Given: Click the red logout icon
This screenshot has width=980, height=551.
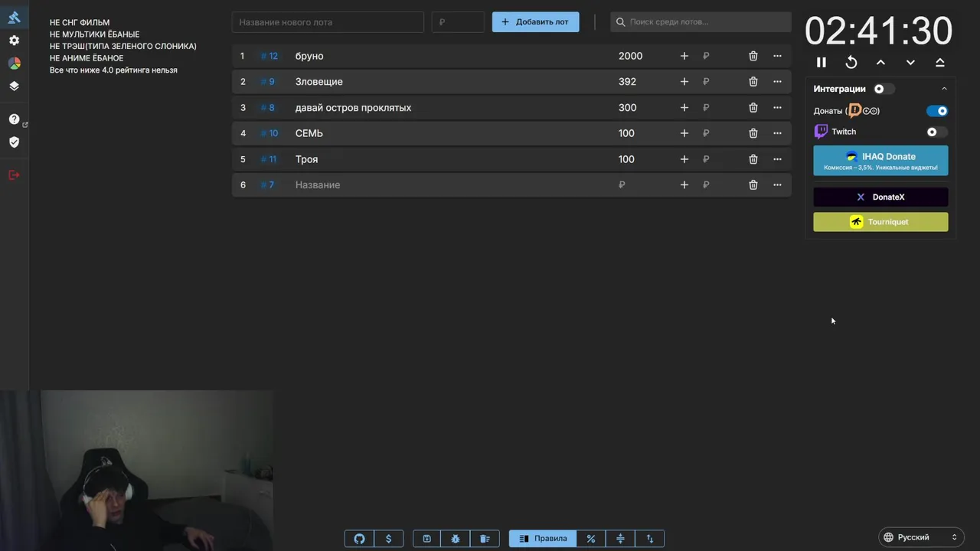Looking at the screenshot, I should click(x=14, y=175).
